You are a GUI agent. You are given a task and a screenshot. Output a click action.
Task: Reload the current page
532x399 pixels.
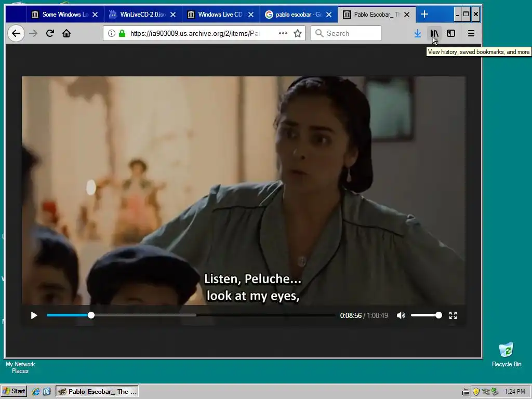pos(50,33)
